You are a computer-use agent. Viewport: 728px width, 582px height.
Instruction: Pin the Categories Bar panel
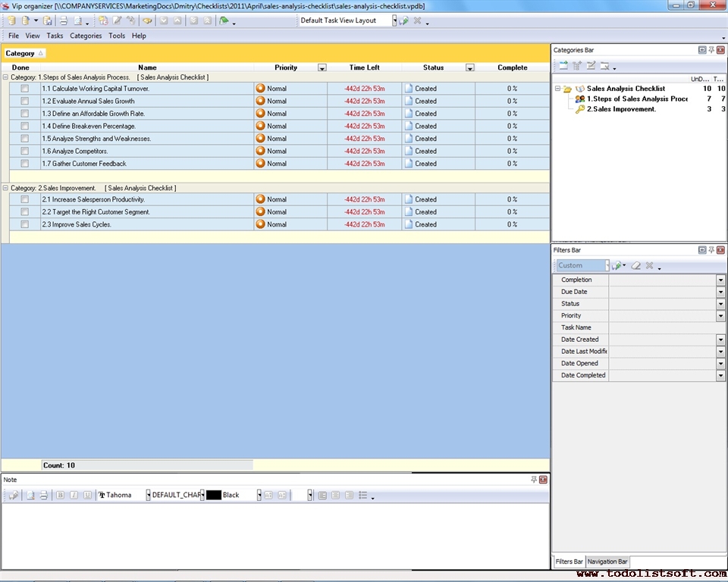coord(711,50)
